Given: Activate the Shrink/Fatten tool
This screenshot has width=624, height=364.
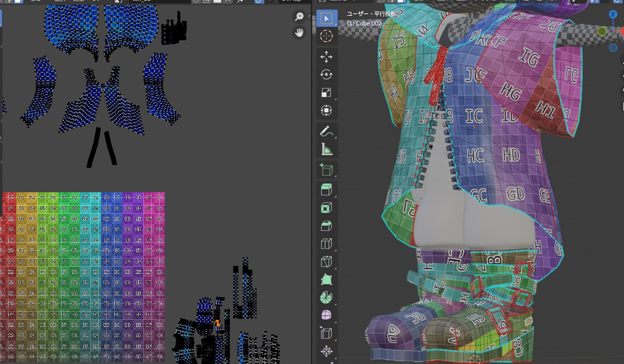Looking at the screenshot, I should (326, 351).
